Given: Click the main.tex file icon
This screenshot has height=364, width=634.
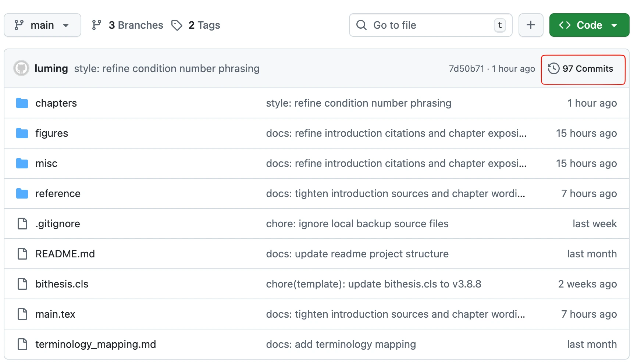Looking at the screenshot, I should (x=22, y=314).
